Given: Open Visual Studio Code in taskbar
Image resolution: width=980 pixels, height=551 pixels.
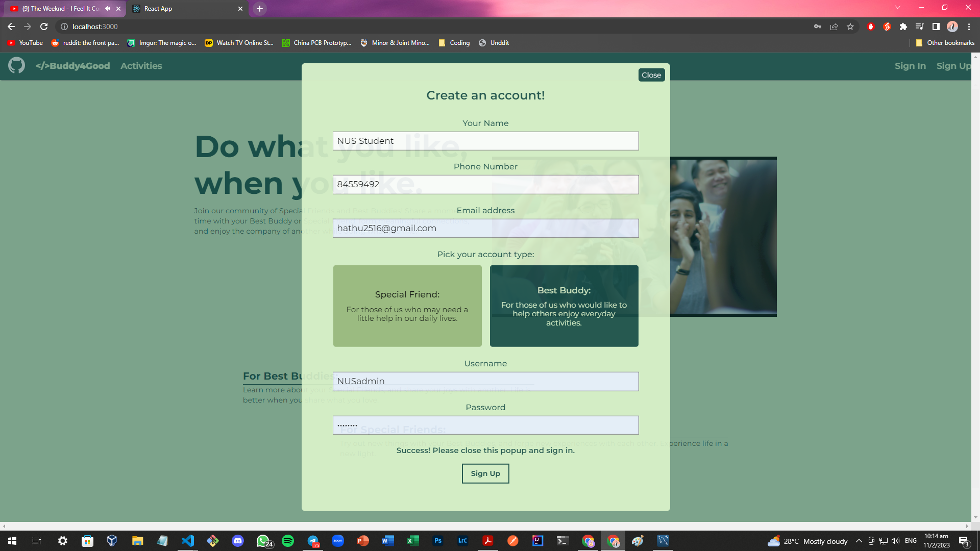Looking at the screenshot, I should click(188, 541).
